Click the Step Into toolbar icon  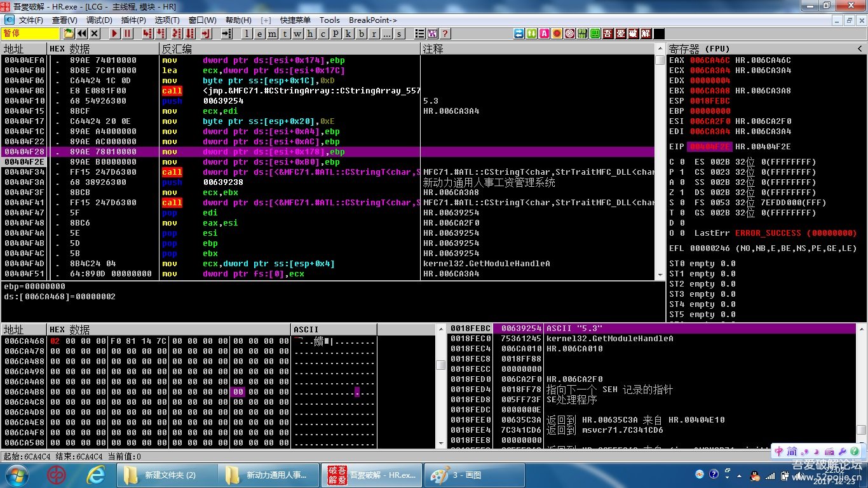click(148, 34)
